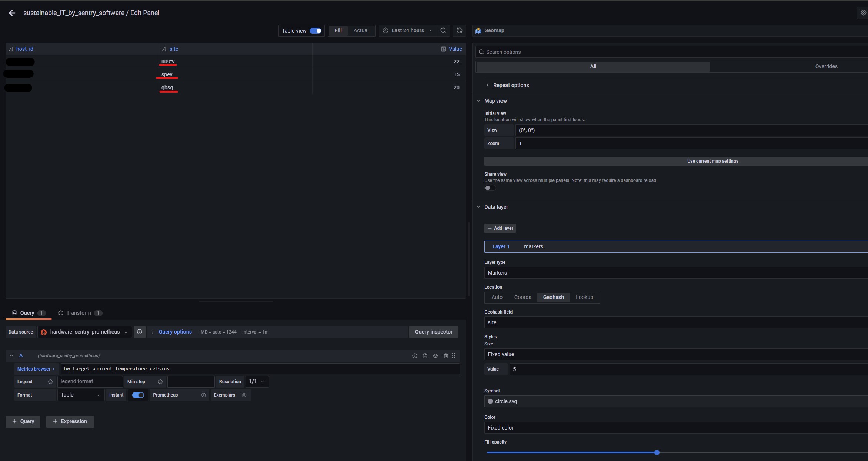Select the Actual display mode
The width and height of the screenshot is (868, 461).
click(x=361, y=30)
